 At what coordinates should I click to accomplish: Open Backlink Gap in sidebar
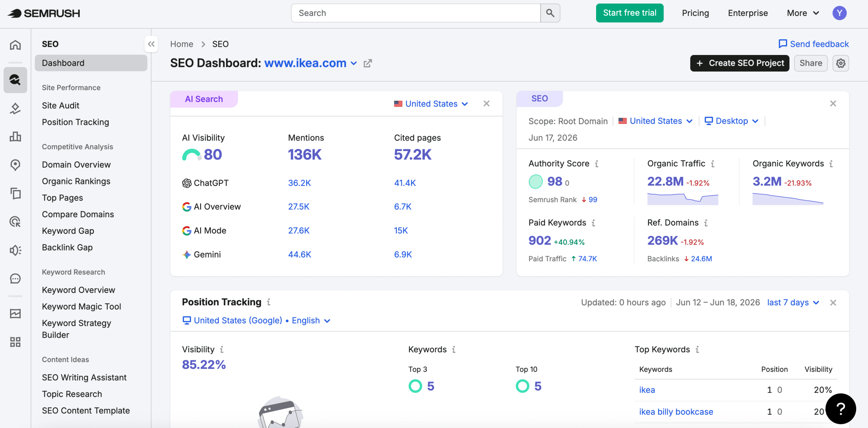tap(67, 247)
